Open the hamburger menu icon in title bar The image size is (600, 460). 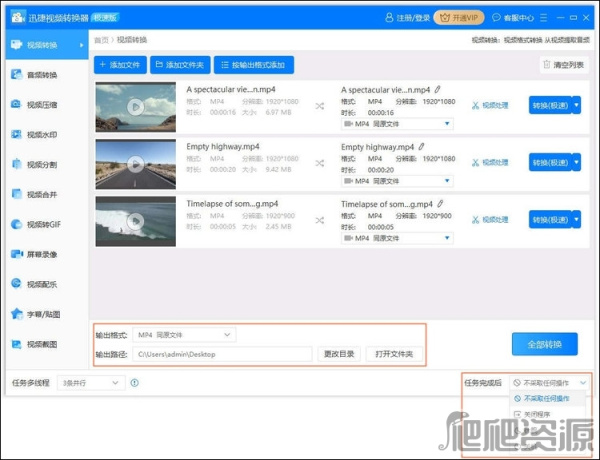[543, 18]
